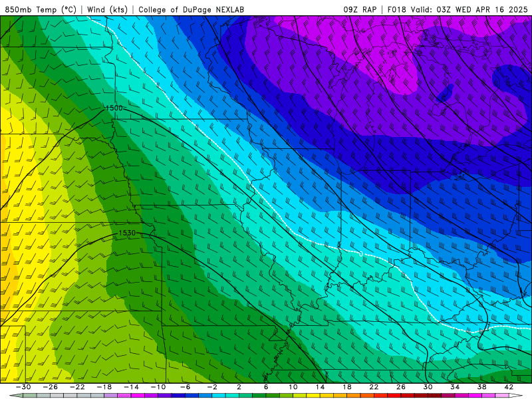
Task: Click the 26 value on the temperature scale
Action: click(401, 387)
